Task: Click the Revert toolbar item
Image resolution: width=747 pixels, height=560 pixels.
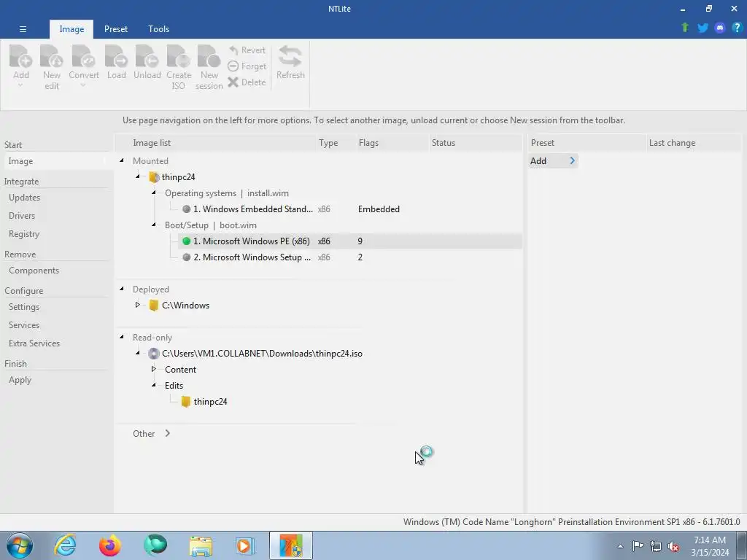Action: pos(247,50)
